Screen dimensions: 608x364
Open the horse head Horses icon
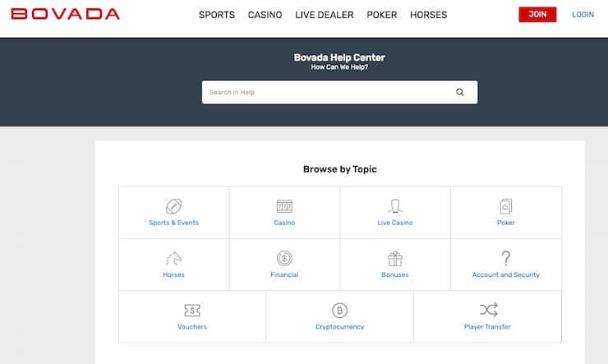pos(173,258)
